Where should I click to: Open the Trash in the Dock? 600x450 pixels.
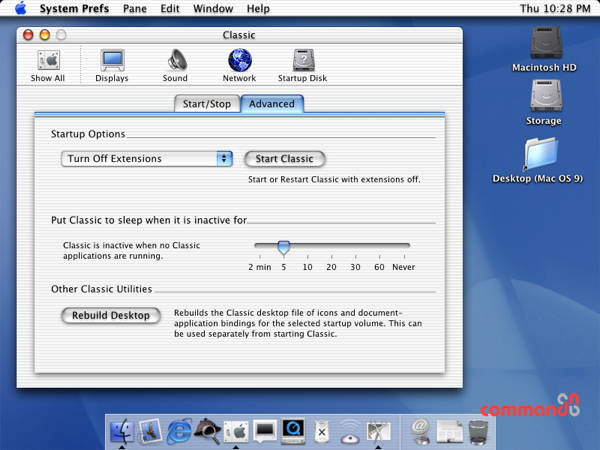[478, 432]
